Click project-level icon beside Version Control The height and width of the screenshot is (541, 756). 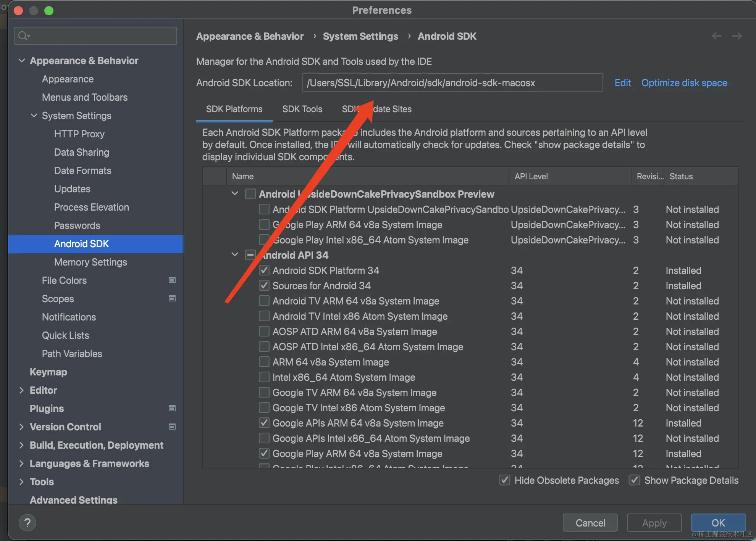(172, 427)
